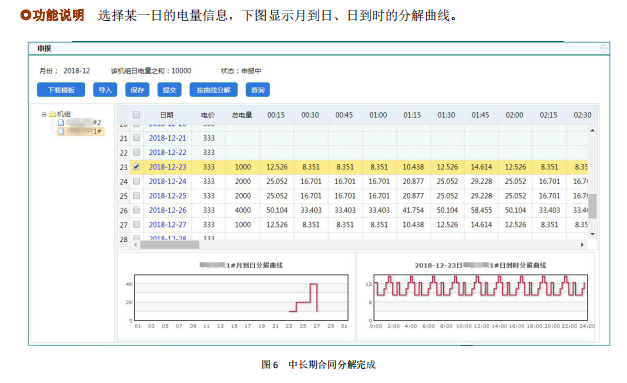Click the 下载模板 button
627x383 pixels.
(x=61, y=90)
